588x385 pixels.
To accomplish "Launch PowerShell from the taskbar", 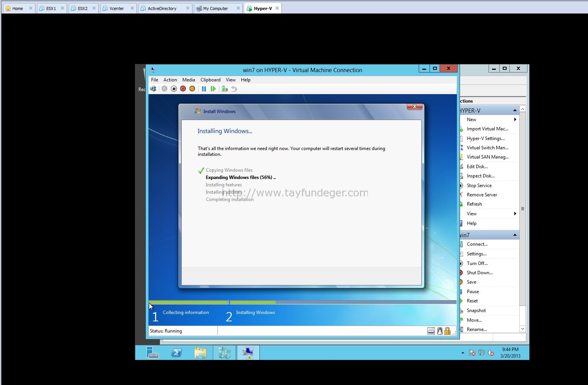I will tap(177, 353).
